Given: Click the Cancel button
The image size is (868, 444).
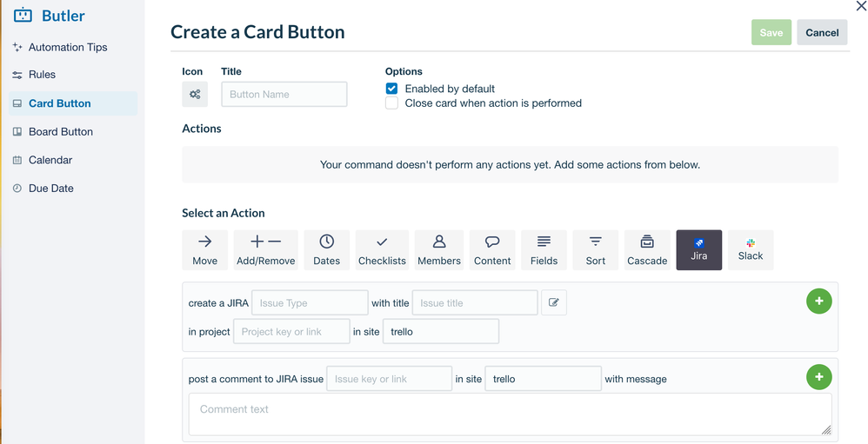Looking at the screenshot, I should click(x=822, y=33).
